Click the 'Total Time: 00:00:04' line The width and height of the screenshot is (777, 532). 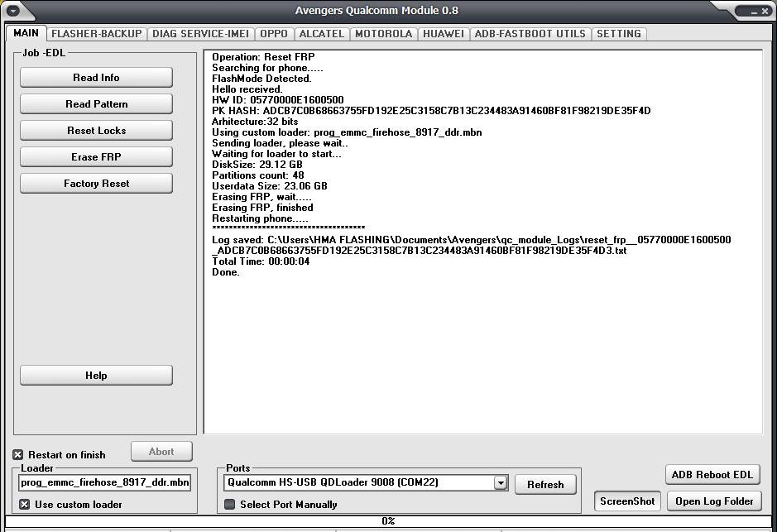[x=261, y=261]
